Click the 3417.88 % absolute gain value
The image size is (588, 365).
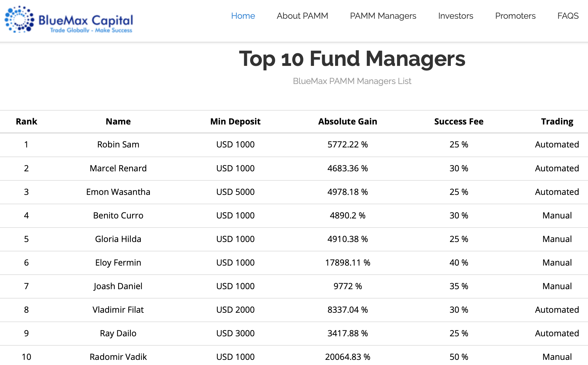coord(347,333)
